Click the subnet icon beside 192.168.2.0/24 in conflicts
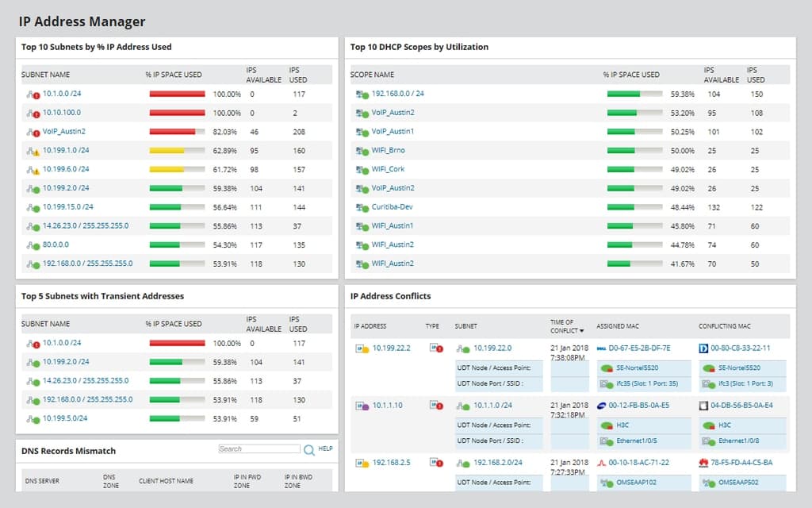The width and height of the screenshot is (812, 508). point(464,461)
